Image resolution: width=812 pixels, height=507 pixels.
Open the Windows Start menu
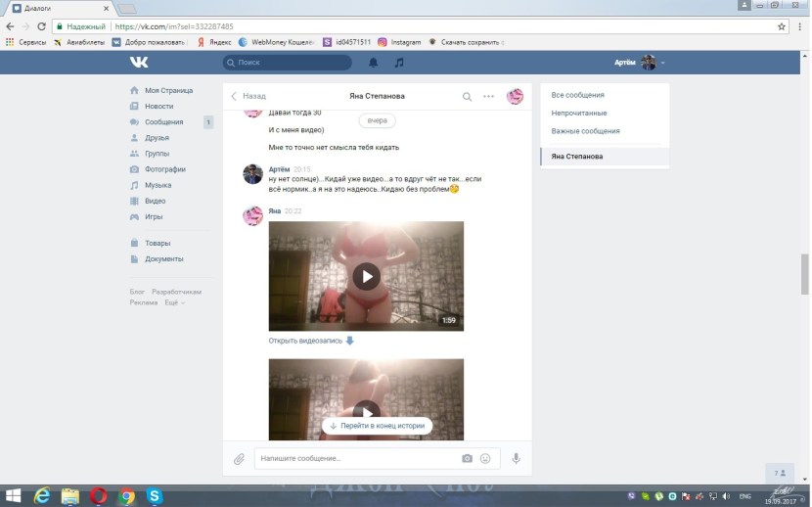tap(14, 496)
